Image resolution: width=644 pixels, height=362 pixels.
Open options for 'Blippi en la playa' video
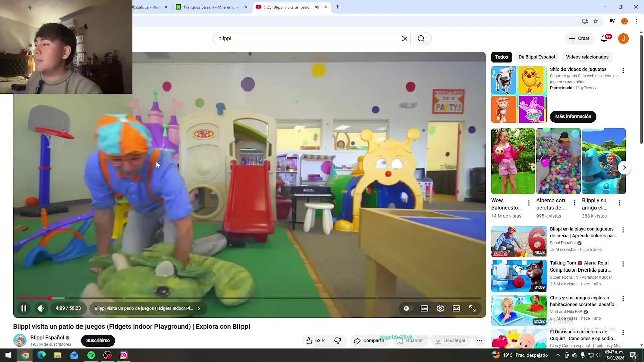coord(623,230)
